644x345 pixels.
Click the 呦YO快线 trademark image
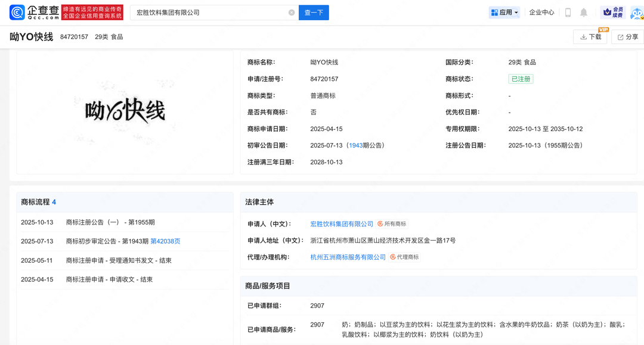(x=125, y=111)
